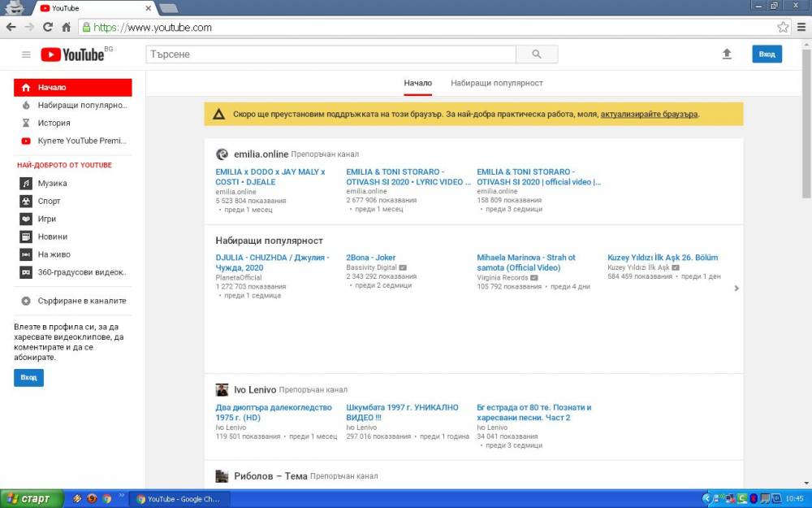Open Шкумбата 1997 г. video link
Image resolution: width=812 pixels, height=508 pixels.
coord(403,413)
